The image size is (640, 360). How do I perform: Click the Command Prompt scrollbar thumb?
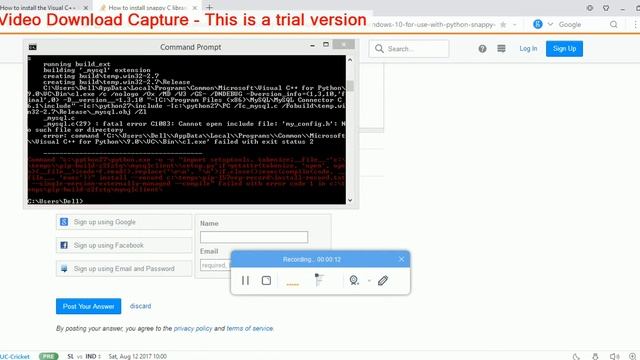tap(350, 86)
